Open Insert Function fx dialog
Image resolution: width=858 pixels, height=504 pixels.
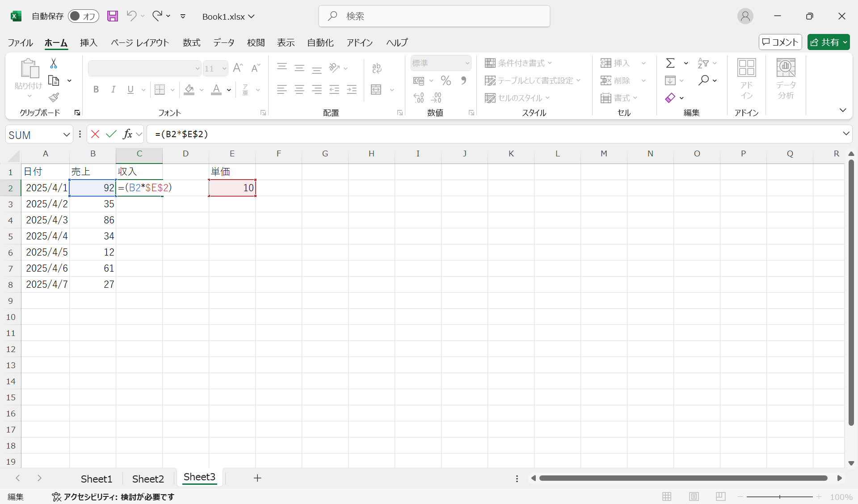(x=127, y=134)
